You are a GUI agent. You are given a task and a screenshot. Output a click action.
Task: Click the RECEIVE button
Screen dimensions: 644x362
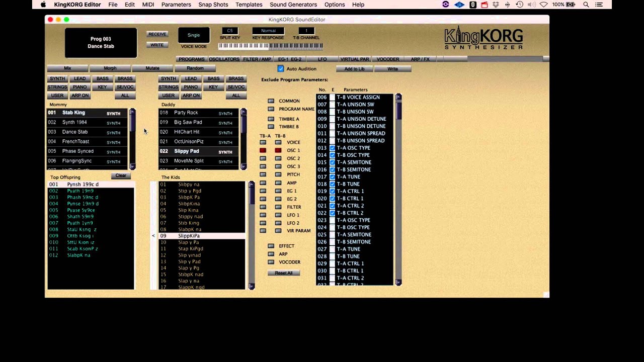157,34
